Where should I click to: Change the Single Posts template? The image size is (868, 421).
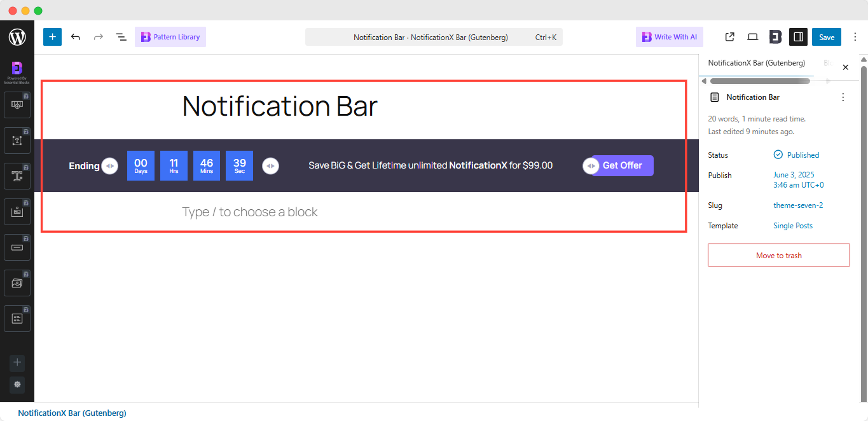click(793, 226)
